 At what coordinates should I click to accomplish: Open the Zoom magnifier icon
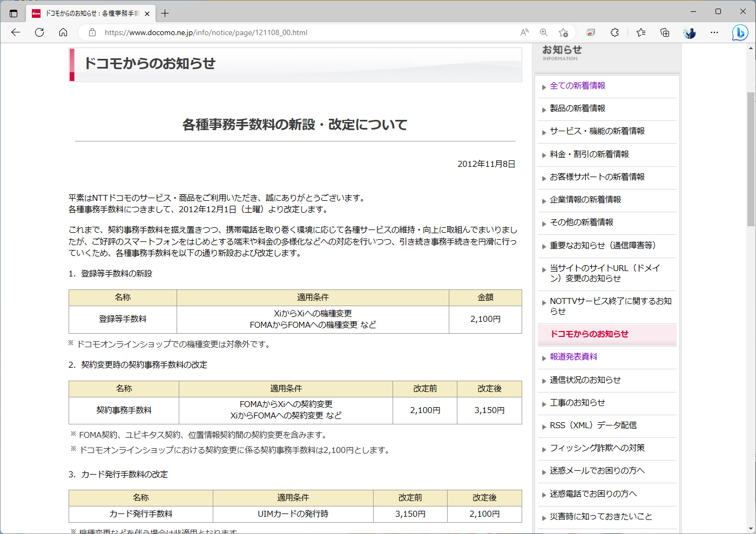click(544, 32)
